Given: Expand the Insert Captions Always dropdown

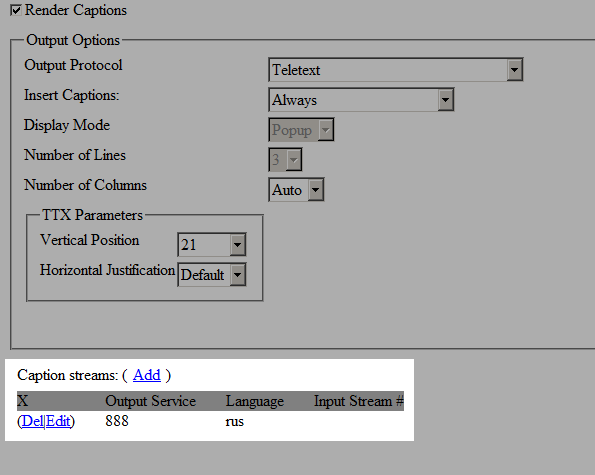Looking at the screenshot, I should pos(361,100).
